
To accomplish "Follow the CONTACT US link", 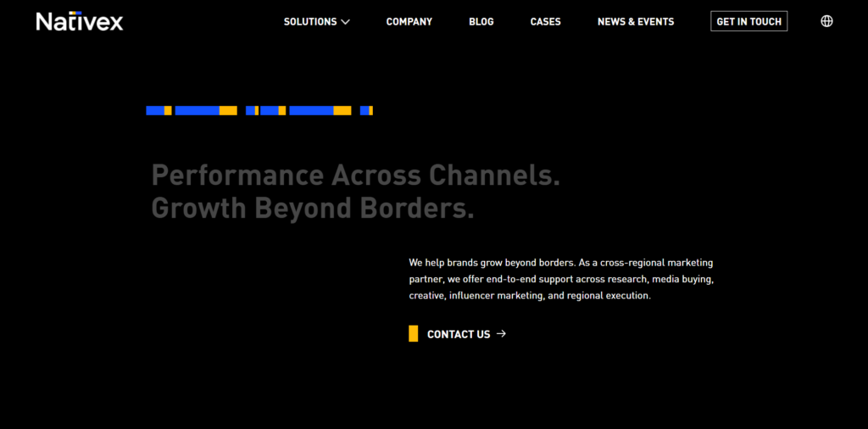I will (x=459, y=334).
